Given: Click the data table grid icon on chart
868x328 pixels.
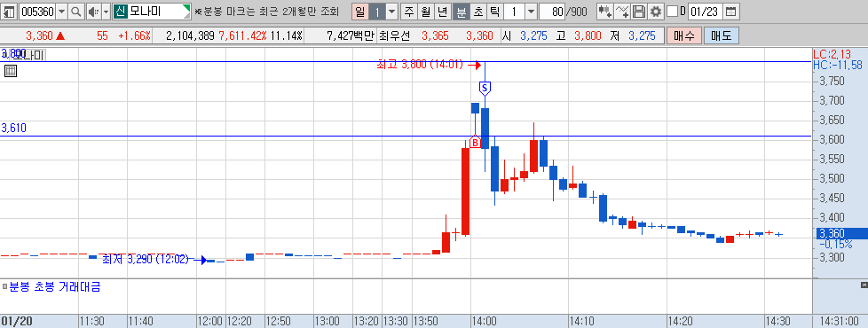Looking at the screenshot, I should click(x=11, y=71).
